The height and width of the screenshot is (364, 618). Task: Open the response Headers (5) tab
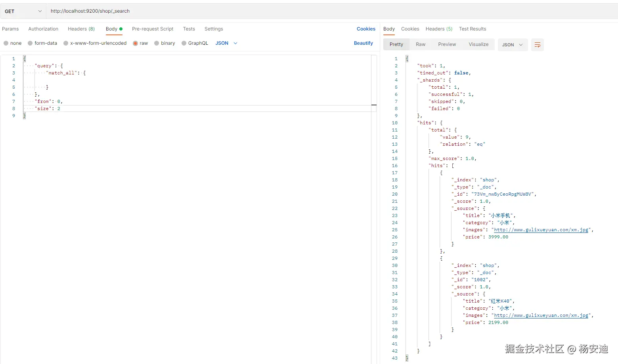[439, 29]
